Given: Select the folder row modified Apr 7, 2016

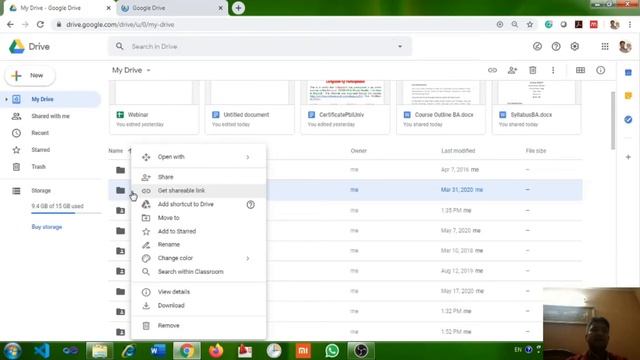Looking at the screenshot, I should pos(345,170).
